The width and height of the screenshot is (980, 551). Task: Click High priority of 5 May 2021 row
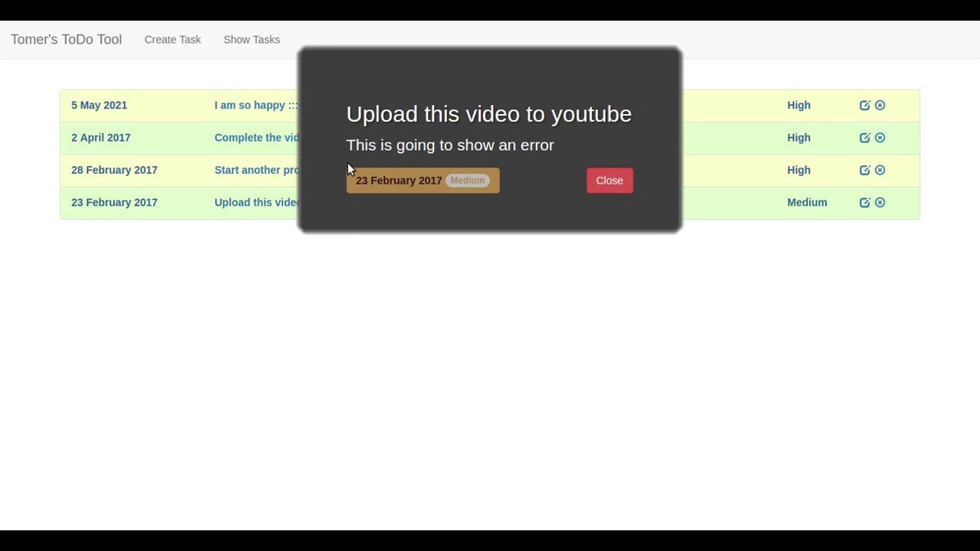pyautogui.click(x=799, y=106)
